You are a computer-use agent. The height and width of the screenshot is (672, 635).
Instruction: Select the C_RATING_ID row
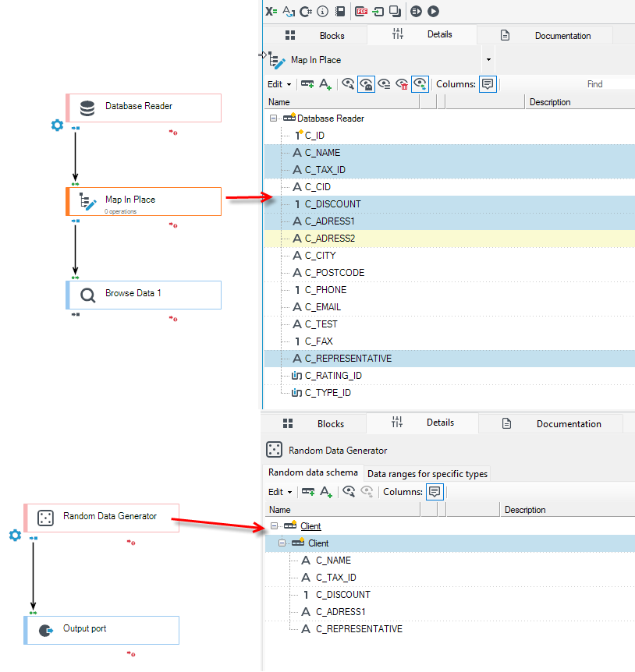coord(449,376)
